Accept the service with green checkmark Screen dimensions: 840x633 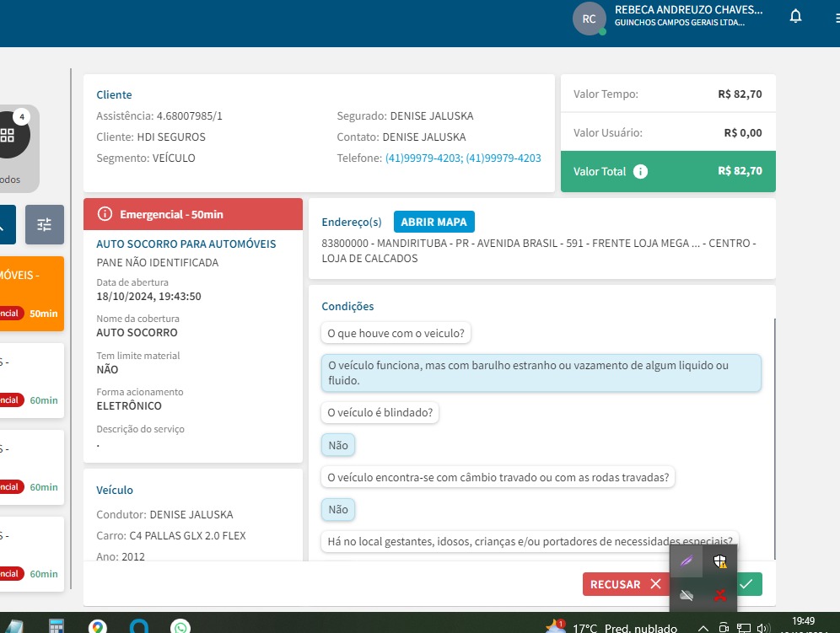(x=747, y=584)
